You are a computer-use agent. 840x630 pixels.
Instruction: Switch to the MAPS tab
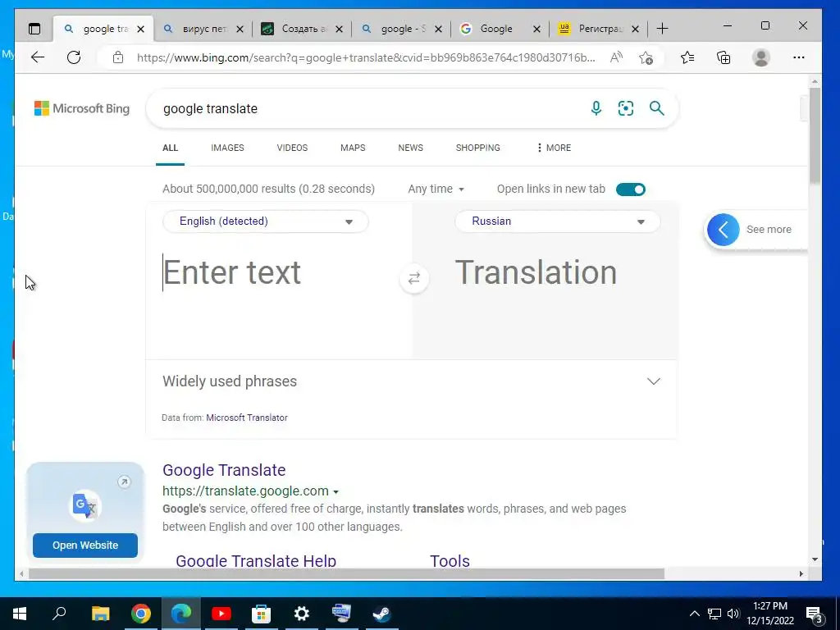coord(353,148)
